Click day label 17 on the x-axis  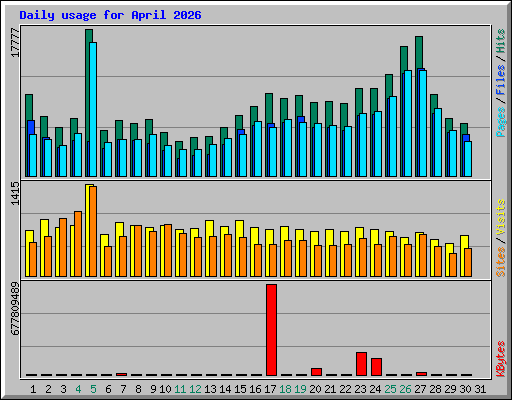click(x=270, y=389)
